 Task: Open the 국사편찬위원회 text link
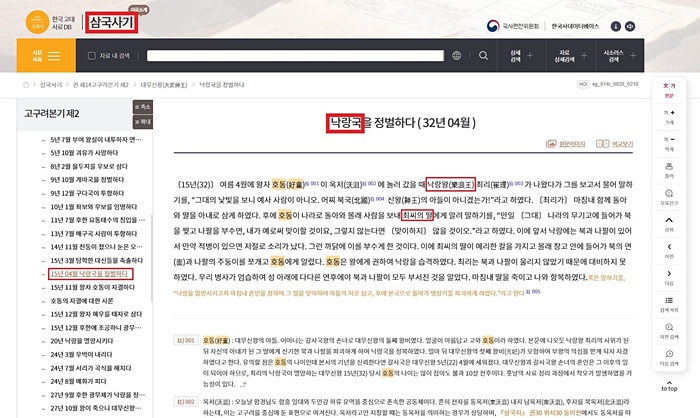pyautogui.click(x=521, y=26)
